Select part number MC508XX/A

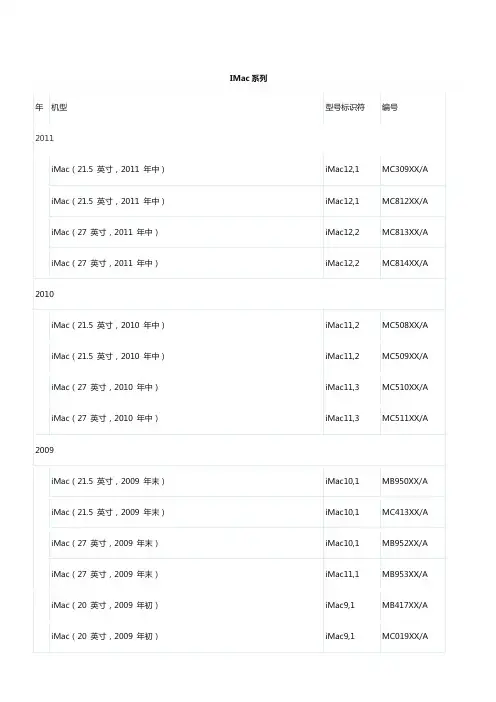405,325
